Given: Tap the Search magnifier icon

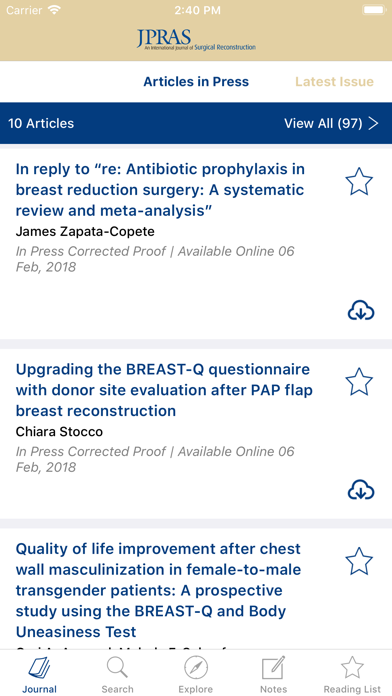Looking at the screenshot, I should [x=117, y=668].
